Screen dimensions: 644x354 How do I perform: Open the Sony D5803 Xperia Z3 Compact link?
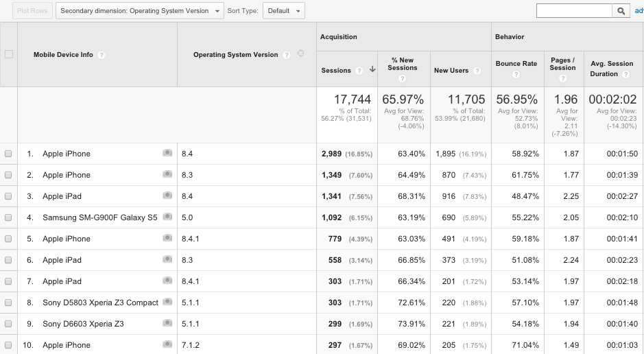tap(100, 303)
